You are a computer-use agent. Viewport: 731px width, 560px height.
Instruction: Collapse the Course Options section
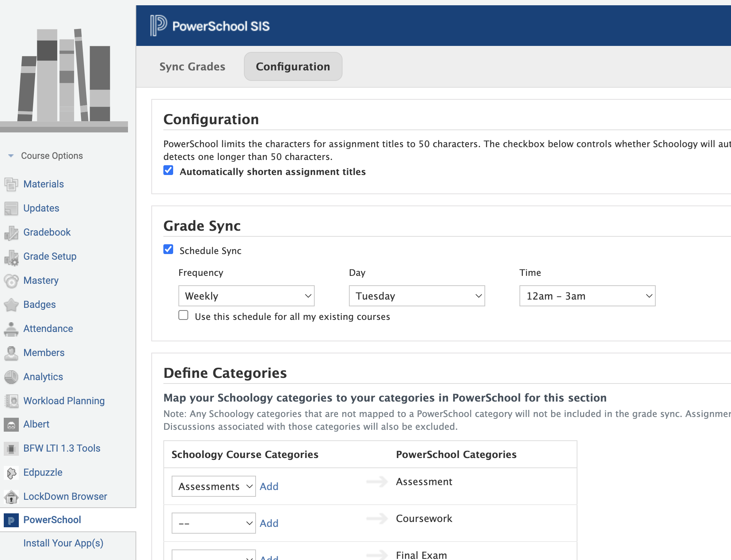(x=11, y=156)
